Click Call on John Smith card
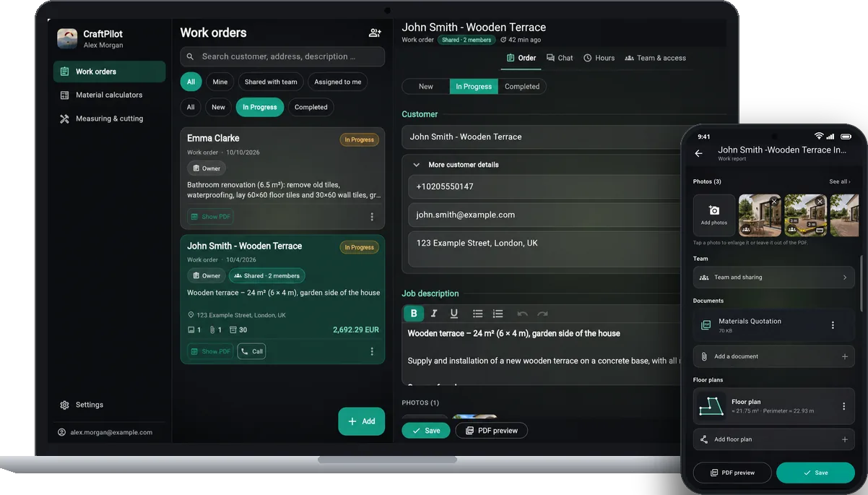Image resolution: width=868 pixels, height=495 pixels. (x=251, y=351)
